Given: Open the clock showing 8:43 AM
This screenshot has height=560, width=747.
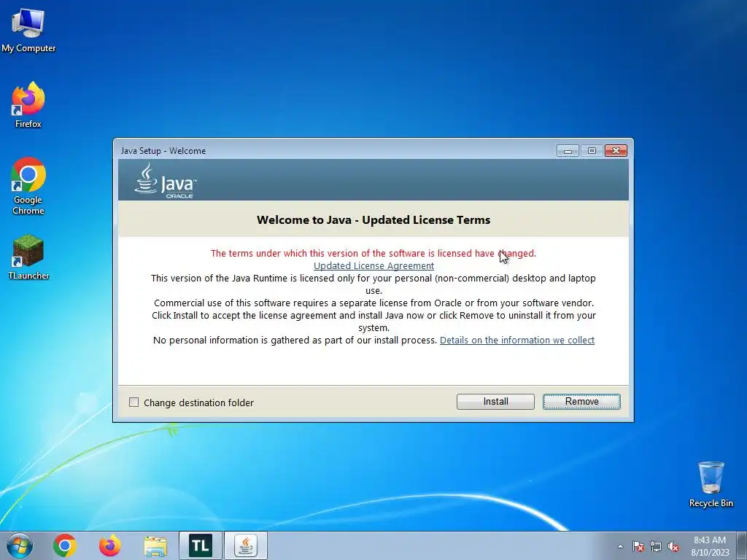Looking at the screenshot, I should [710, 545].
